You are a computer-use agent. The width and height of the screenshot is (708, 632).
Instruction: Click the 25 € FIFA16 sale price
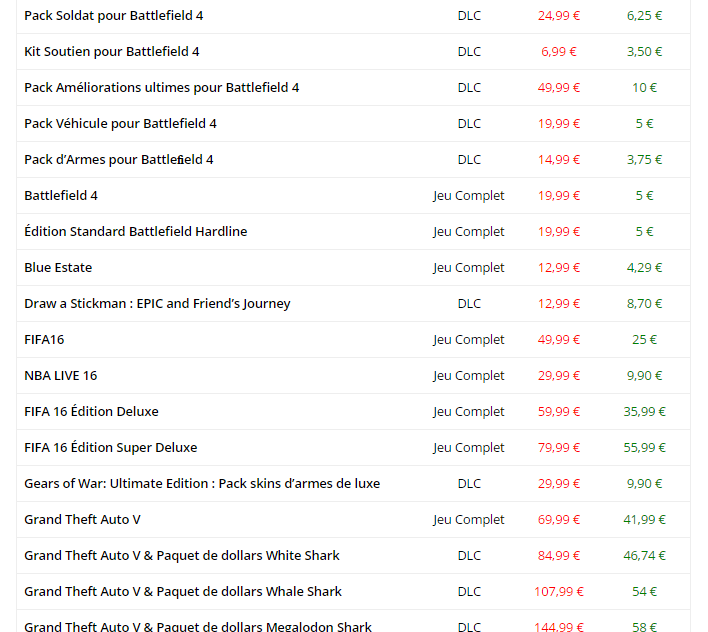[x=644, y=339]
